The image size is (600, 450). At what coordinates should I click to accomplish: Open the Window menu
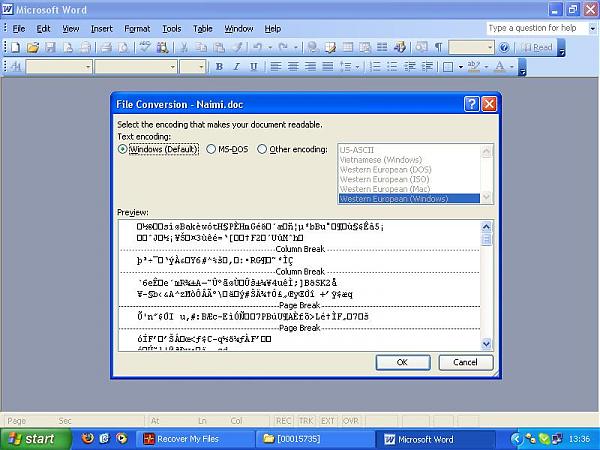point(239,29)
